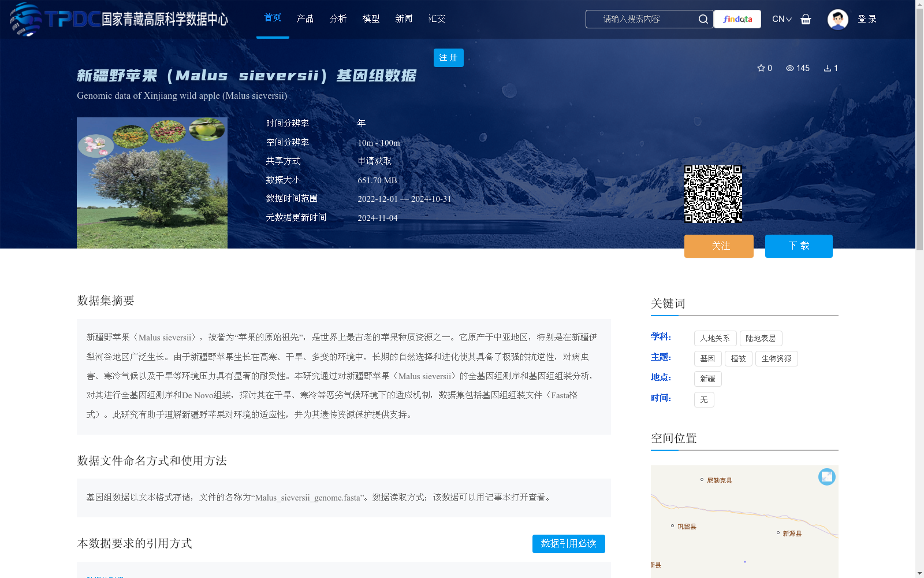Open the findata link button
This screenshot has width=924, height=578.
[x=737, y=19]
